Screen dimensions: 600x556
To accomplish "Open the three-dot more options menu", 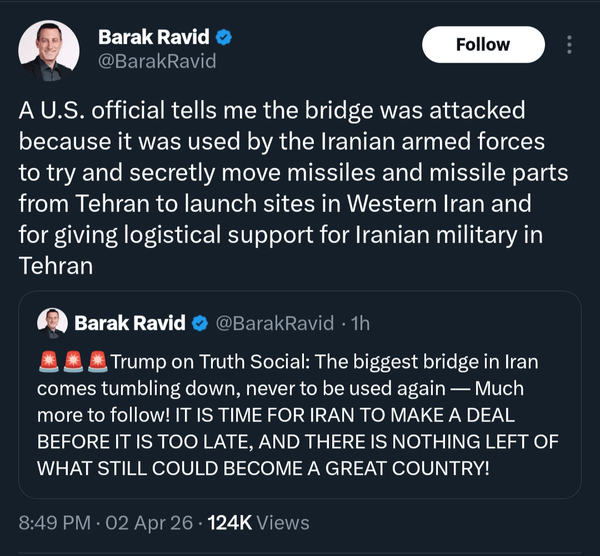I will [x=569, y=45].
